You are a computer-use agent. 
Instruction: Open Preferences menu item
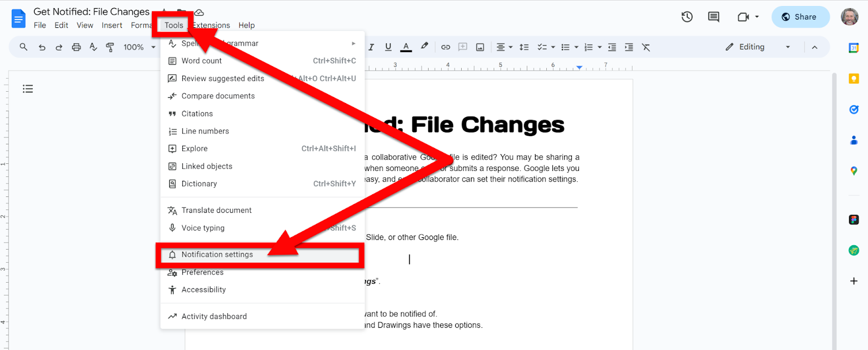263,272
